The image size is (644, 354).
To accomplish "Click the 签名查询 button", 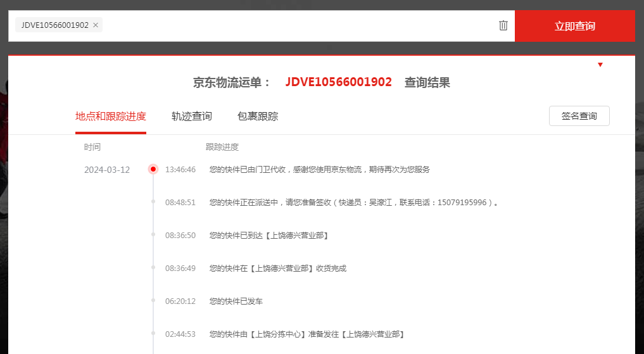I will [579, 116].
